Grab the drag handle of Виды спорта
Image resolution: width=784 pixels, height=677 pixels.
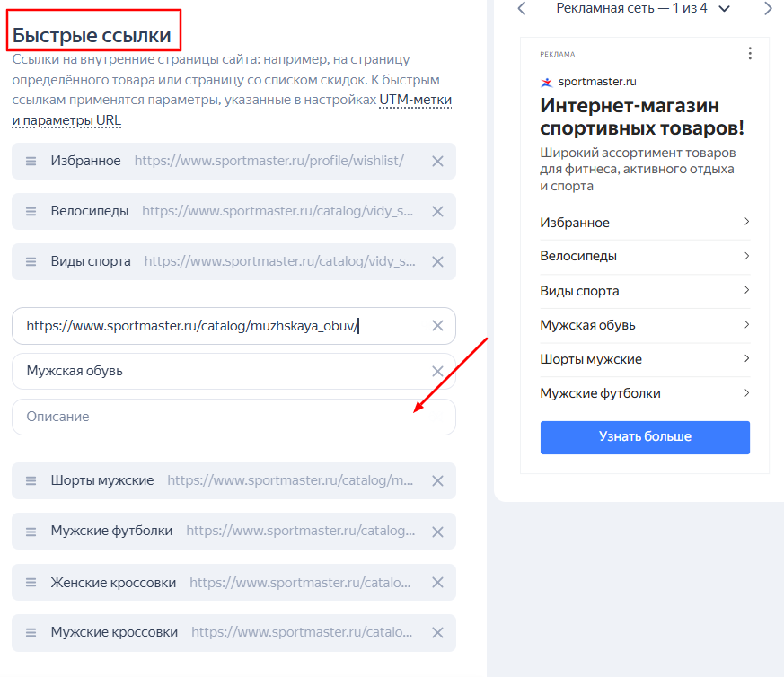click(31, 261)
